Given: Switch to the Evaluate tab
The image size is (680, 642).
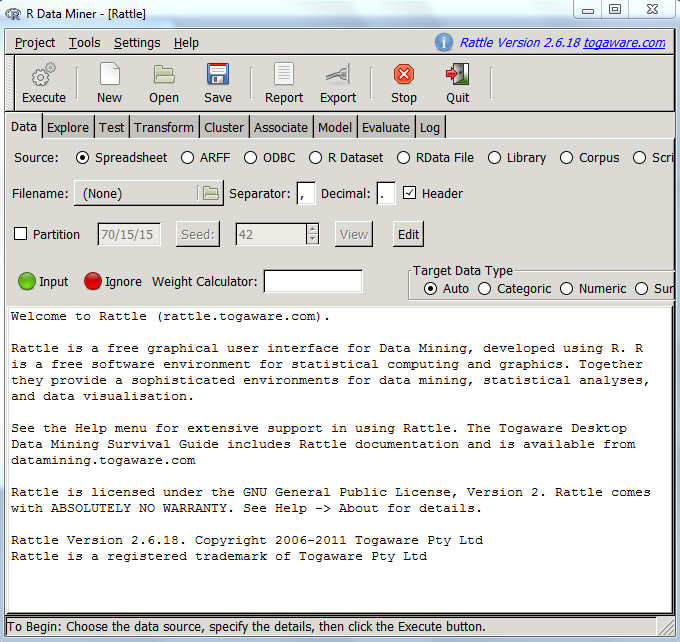Looking at the screenshot, I should pyautogui.click(x=386, y=128).
